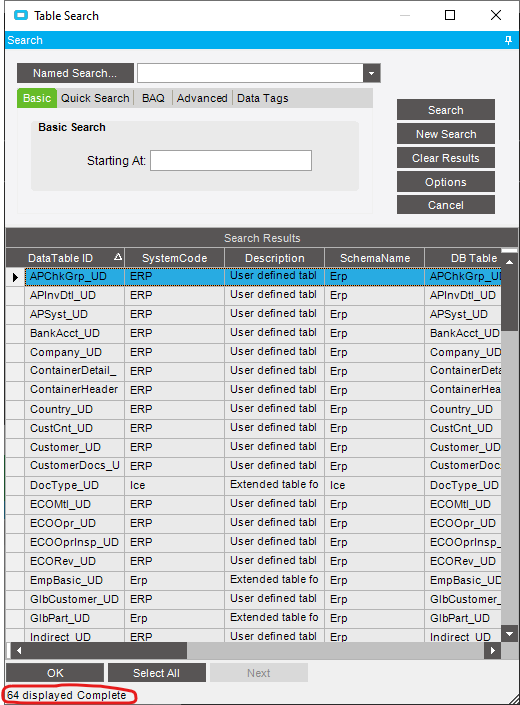Screen dimensions: 520x705
Task: Select the ECORev_UD row
Action: (254, 561)
